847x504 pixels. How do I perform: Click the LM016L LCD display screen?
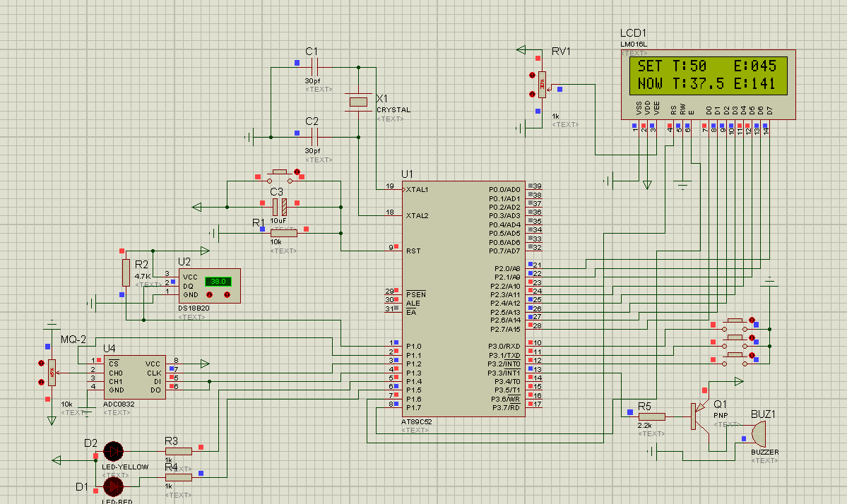(708, 76)
